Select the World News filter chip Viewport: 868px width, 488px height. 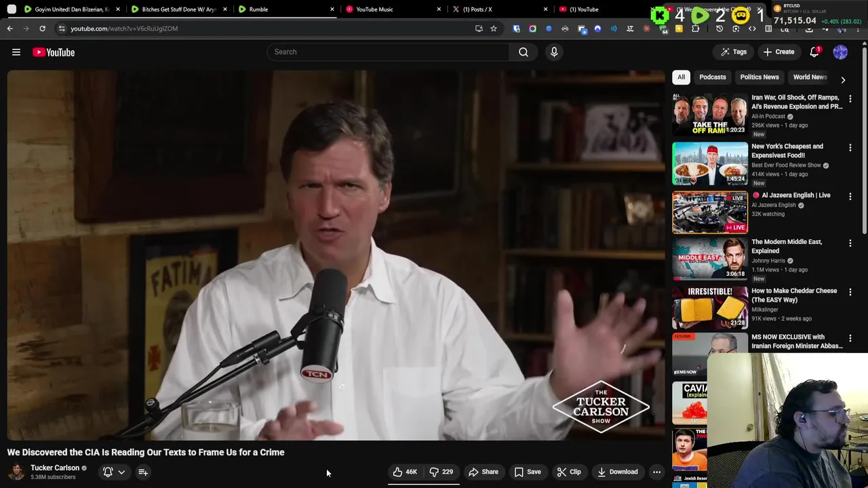click(x=810, y=77)
